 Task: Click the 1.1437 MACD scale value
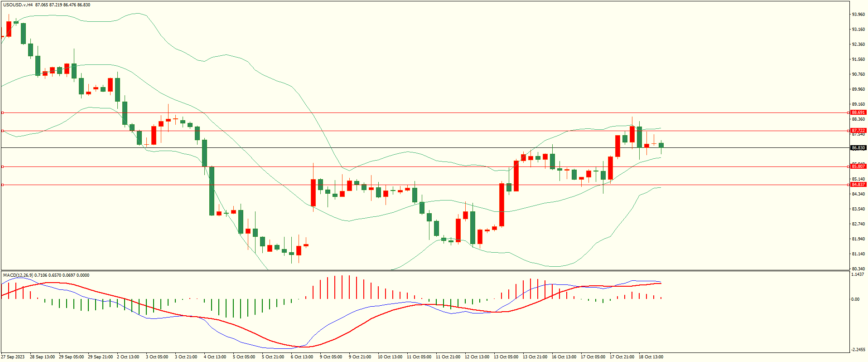click(x=858, y=274)
